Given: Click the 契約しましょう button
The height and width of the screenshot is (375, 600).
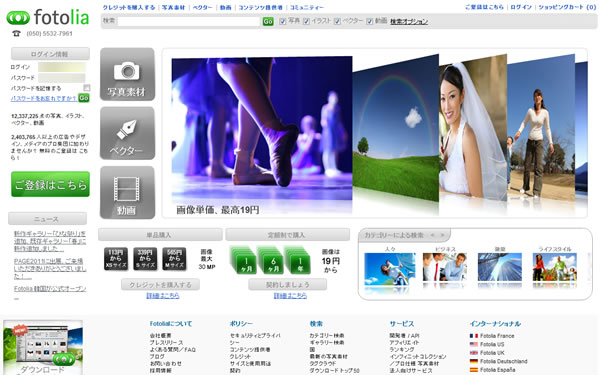Looking at the screenshot, I should pos(288,284).
